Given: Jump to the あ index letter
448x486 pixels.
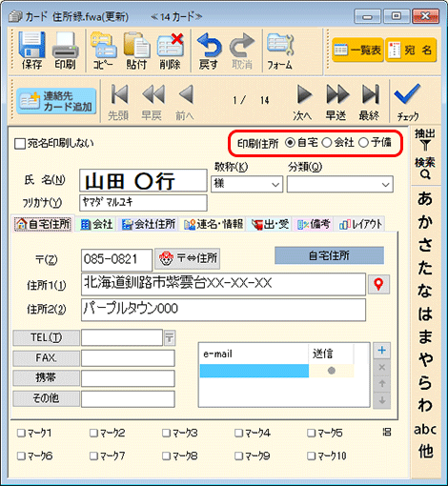Looking at the screenshot, I should [x=425, y=199].
